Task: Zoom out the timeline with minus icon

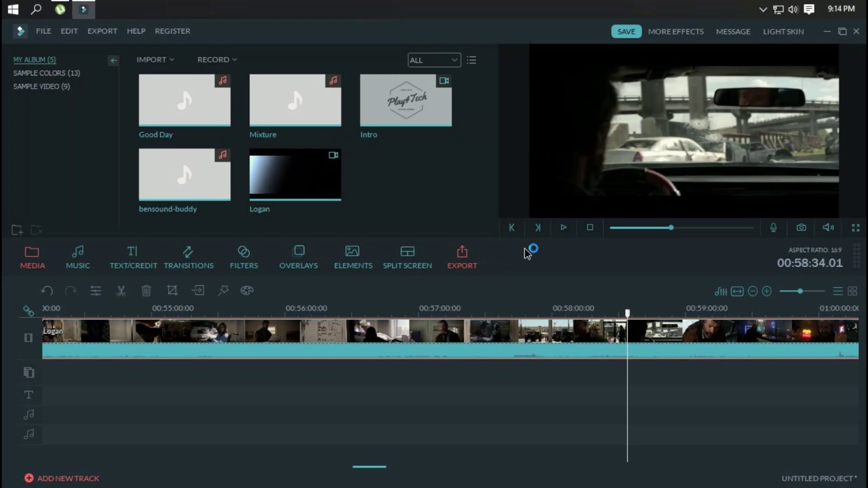Action: pyautogui.click(x=753, y=291)
